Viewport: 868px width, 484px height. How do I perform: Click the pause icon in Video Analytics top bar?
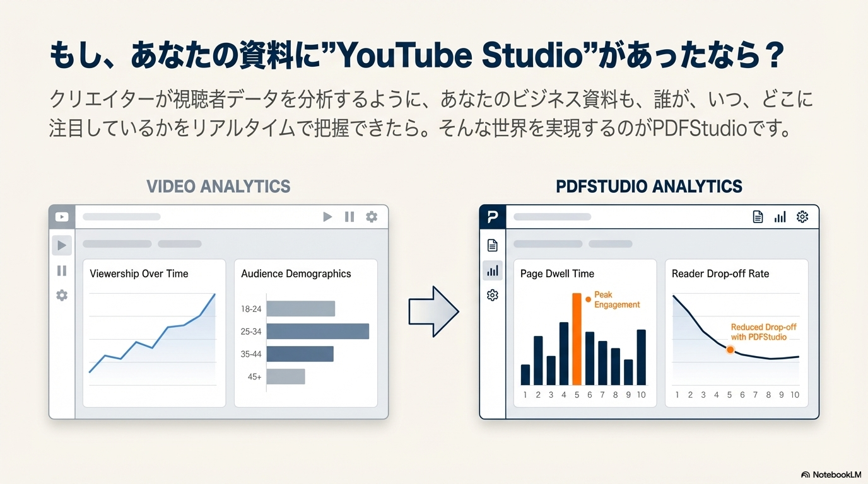(349, 217)
